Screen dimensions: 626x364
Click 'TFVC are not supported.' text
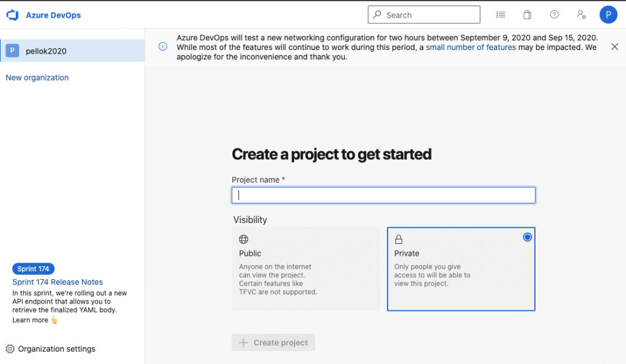[x=278, y=292]
